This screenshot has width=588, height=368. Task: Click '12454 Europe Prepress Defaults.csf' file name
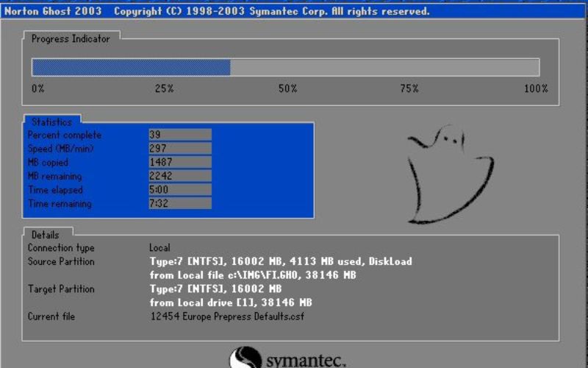(227, 316)
